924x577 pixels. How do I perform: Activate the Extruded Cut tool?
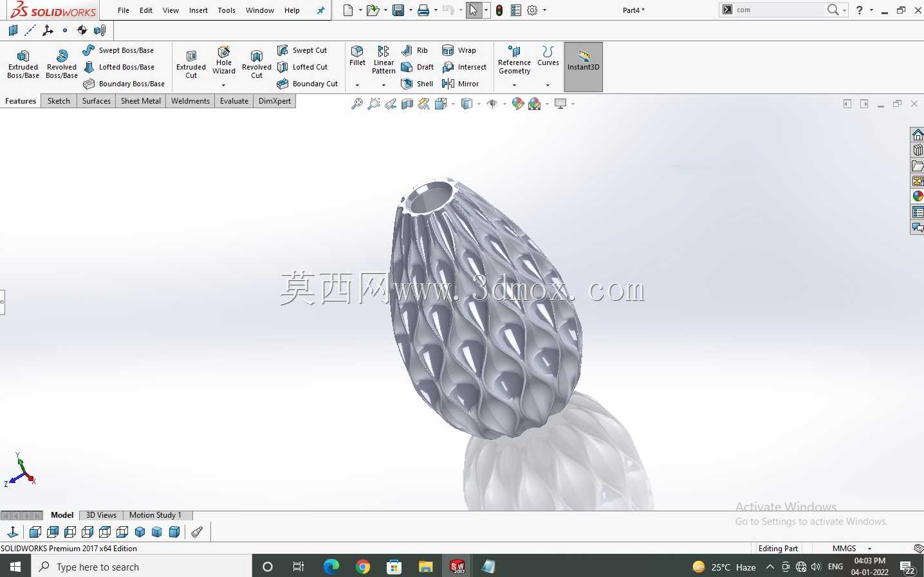(x=191, y=64)
